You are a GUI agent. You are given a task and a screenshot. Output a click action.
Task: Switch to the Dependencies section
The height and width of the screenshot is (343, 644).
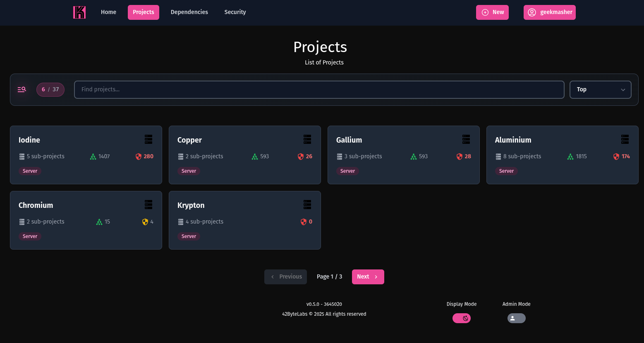[x=189, y=12]
